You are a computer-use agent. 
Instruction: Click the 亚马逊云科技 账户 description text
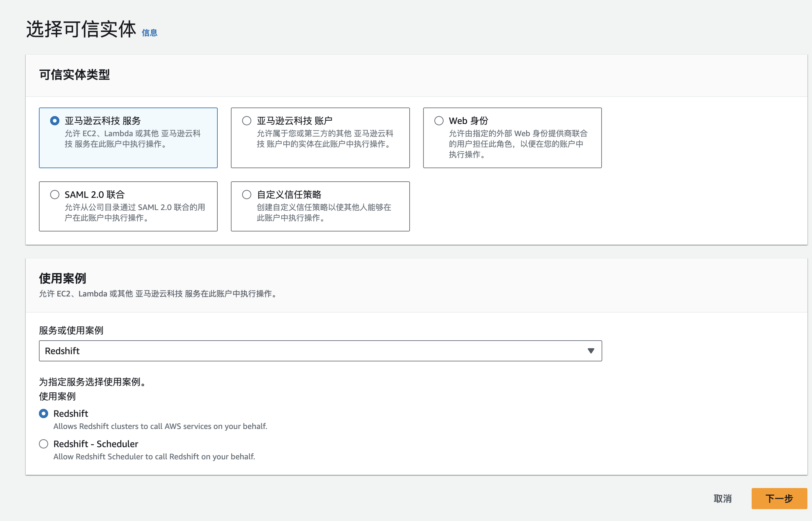(x=325, y=139)
